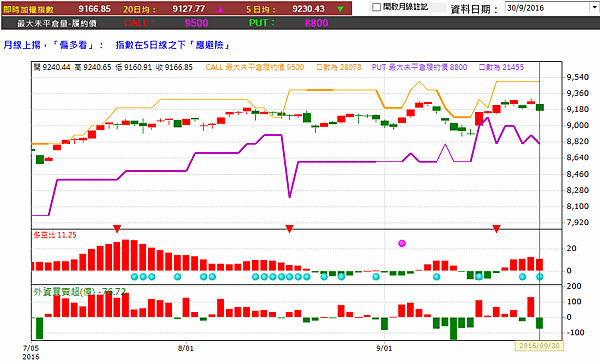Viewport: 600px width, 363px height.
Task: Click the open price 9240.44 in chart header
Action: 56,67
